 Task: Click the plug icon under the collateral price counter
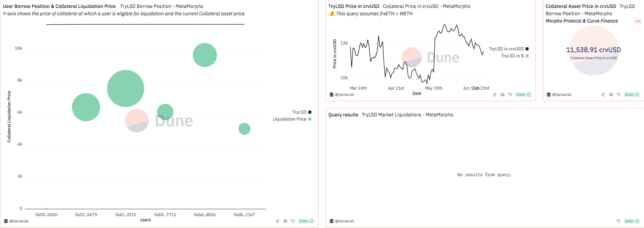603,95
